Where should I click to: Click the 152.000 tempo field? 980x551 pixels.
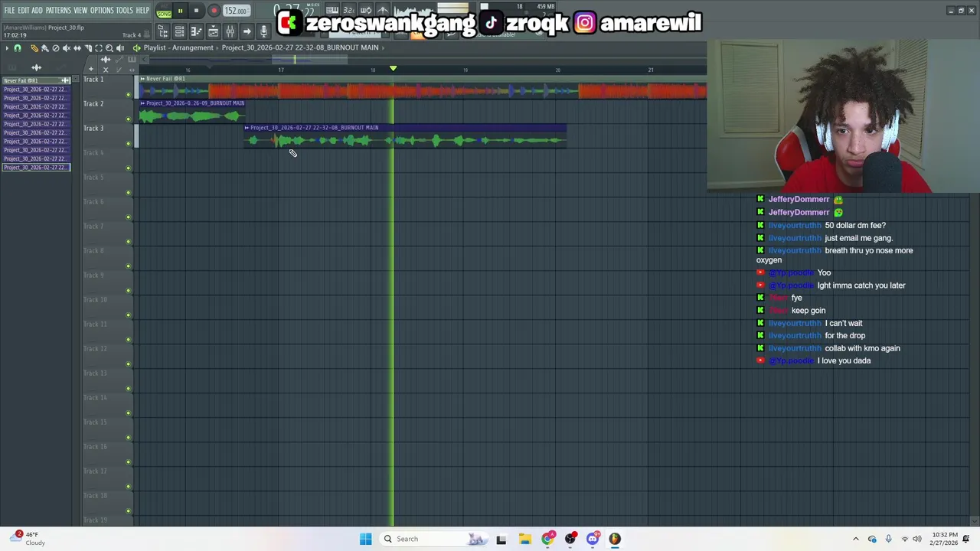pos(236,11)
